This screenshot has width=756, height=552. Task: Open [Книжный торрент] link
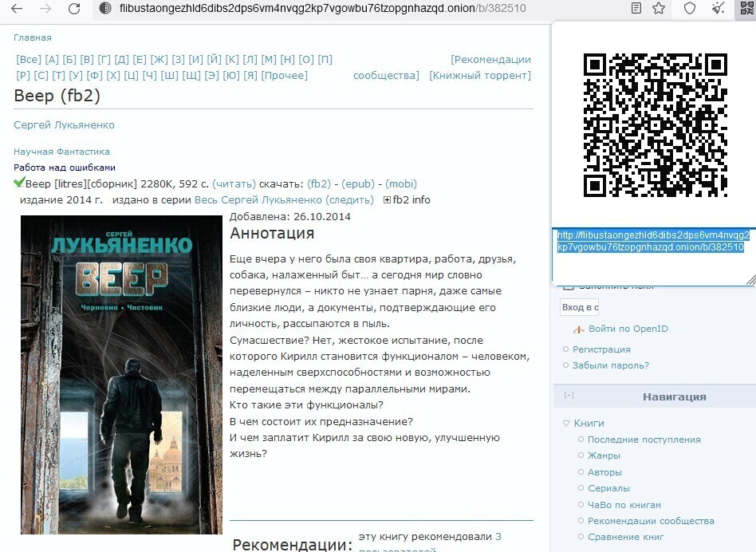tap(480, 75)
